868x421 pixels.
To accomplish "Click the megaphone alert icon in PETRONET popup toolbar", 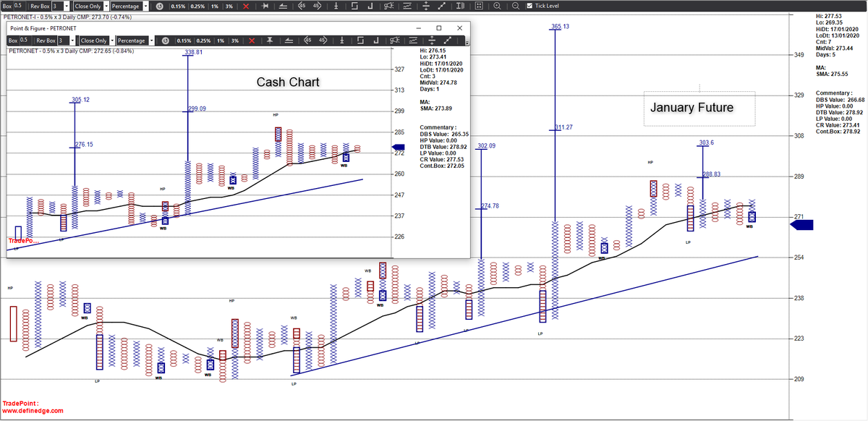I will pos(395,41).
